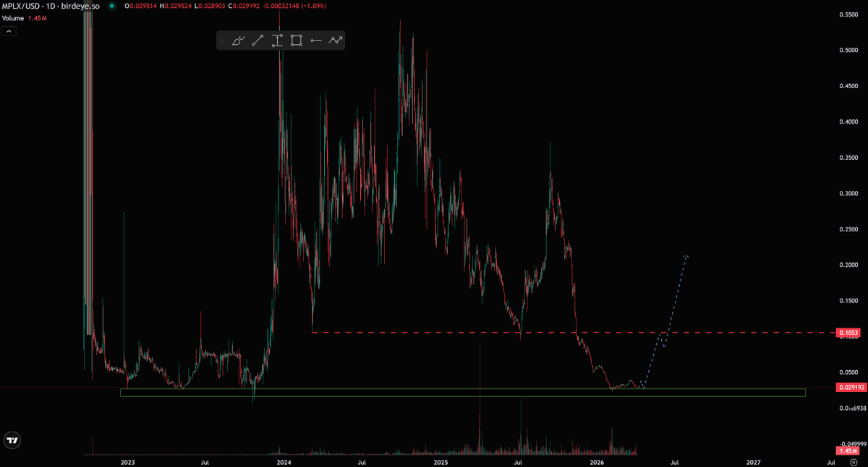Click the 0.1053 red price label
Image resolution: width=868 pixels, height=467 pixels.
point(848,333)
